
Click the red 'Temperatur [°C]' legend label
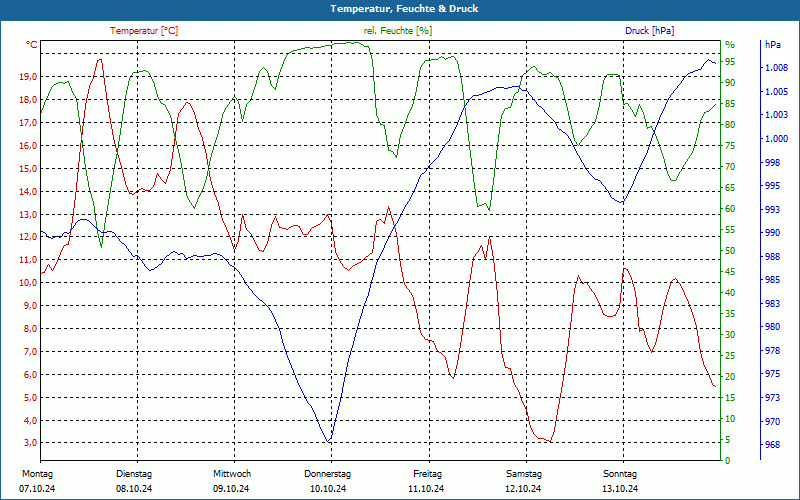click(144, 31)
